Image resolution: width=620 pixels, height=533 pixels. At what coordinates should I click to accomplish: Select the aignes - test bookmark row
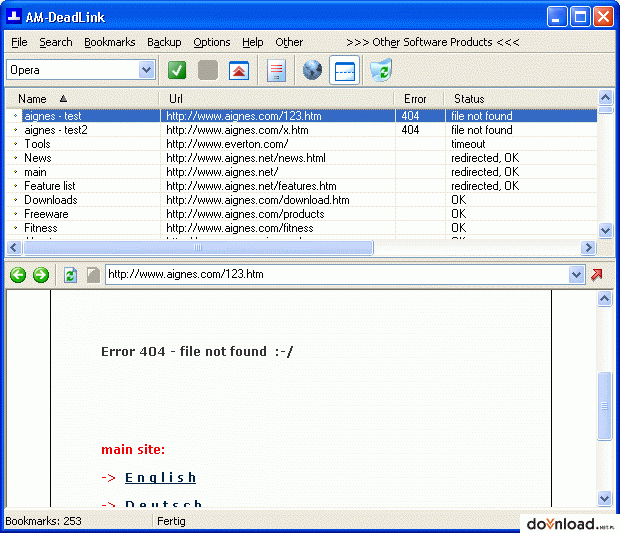point(301,116)
